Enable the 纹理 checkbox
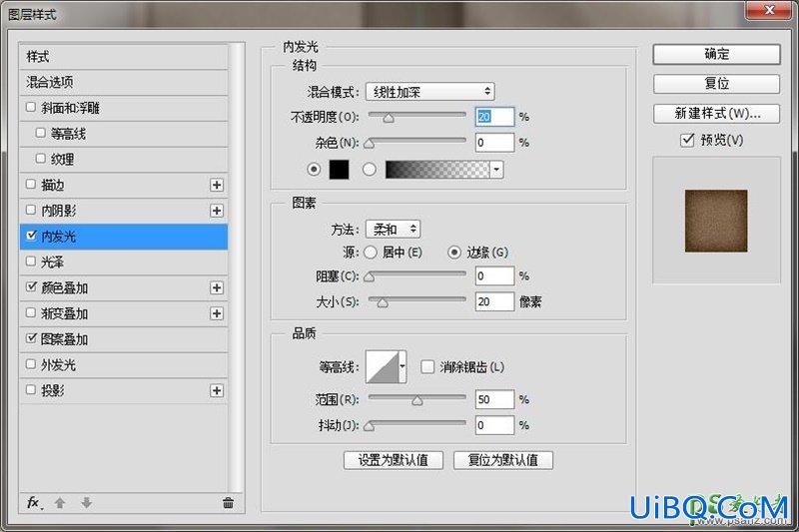This screenshot has width=799, height=532. click(x=40, y=159)
